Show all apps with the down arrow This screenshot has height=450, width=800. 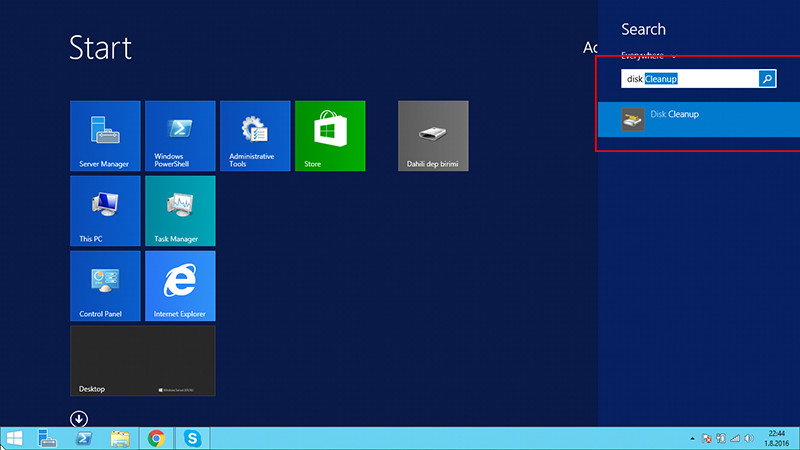(x=79, y=418)
